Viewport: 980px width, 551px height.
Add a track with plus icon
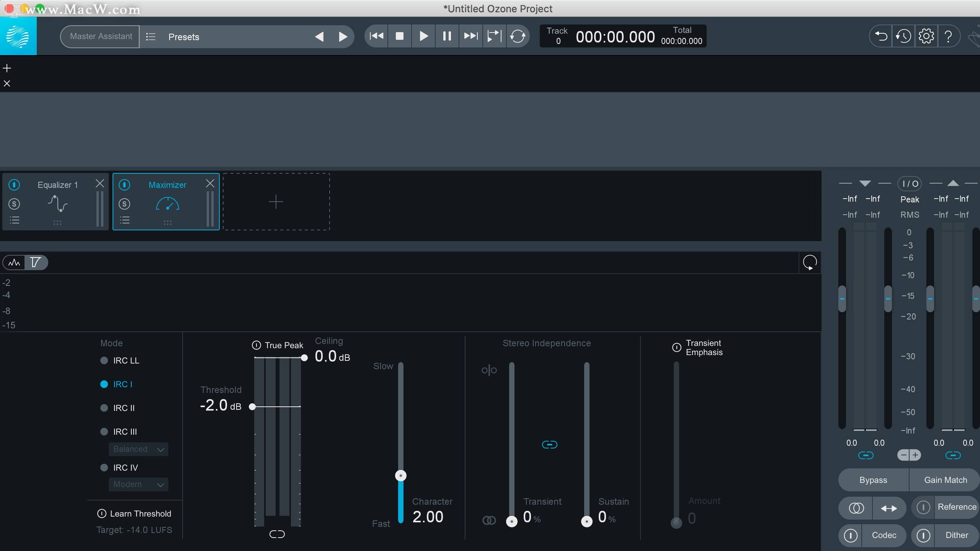7,68
